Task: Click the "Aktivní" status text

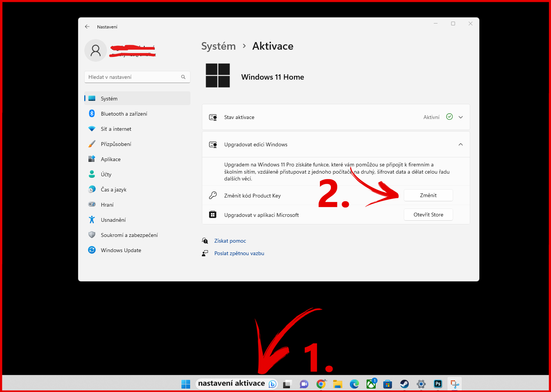Action: click(431, 117)
